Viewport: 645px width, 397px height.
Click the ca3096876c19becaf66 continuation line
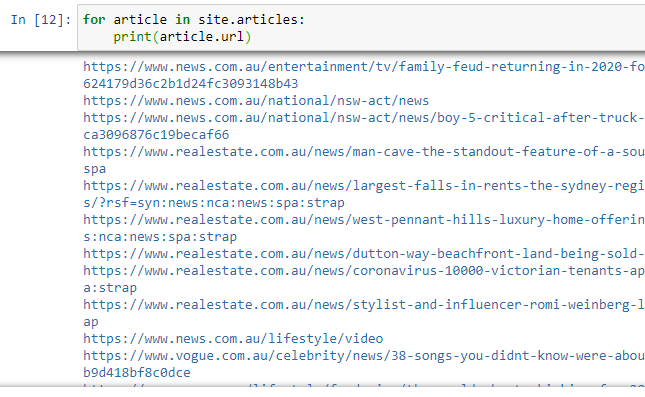point(156,135)
